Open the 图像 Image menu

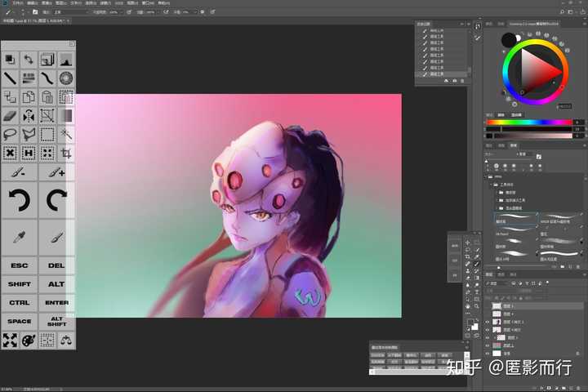pyautogui.click(x=47, y=3)
